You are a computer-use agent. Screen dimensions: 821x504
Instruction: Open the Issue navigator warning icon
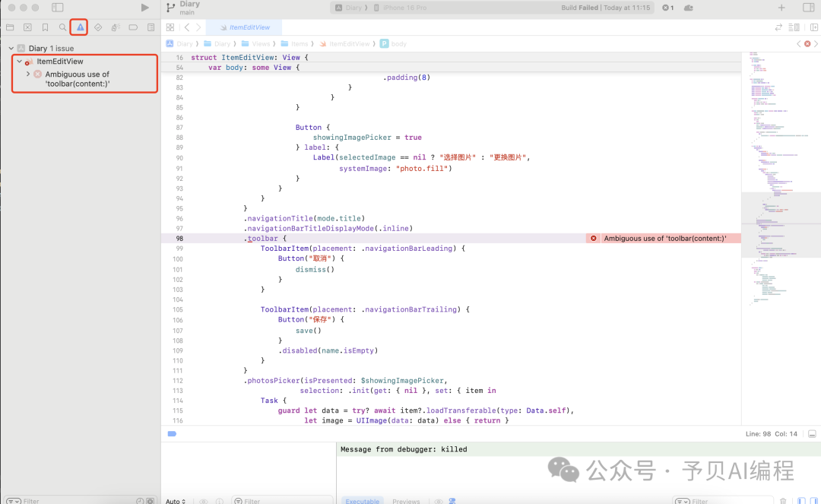(x=80, y=27)
